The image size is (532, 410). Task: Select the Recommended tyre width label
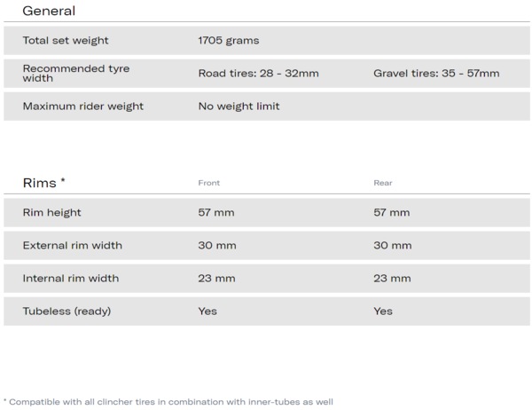coord(76,73)
